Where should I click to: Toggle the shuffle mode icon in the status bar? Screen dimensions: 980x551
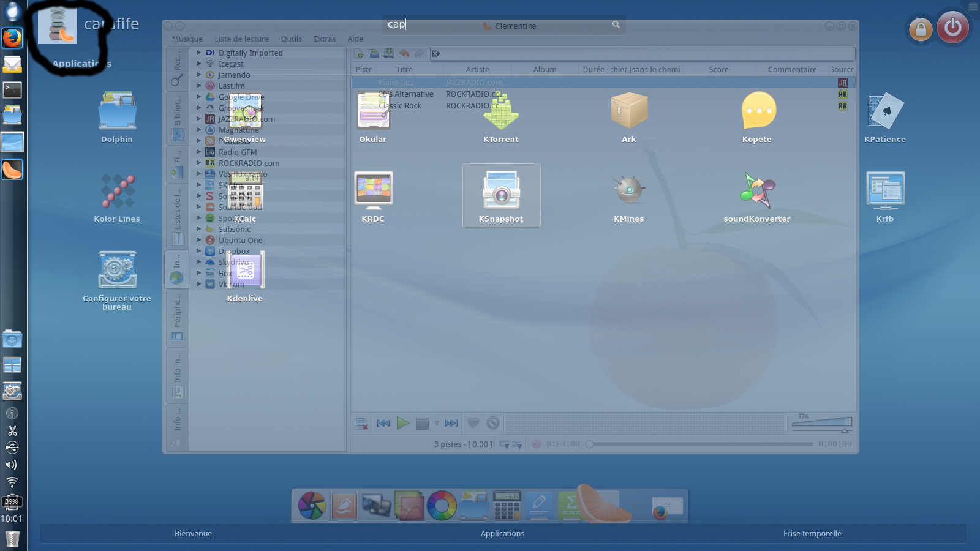pyautogui.click(x=517, y=444)
